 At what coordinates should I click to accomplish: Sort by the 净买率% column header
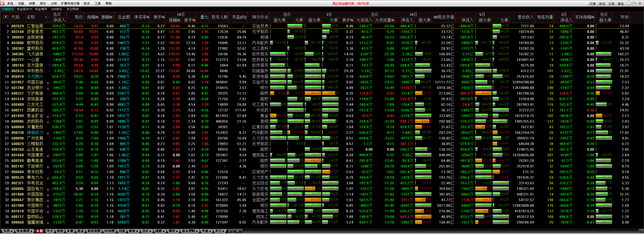click(142, 17)
